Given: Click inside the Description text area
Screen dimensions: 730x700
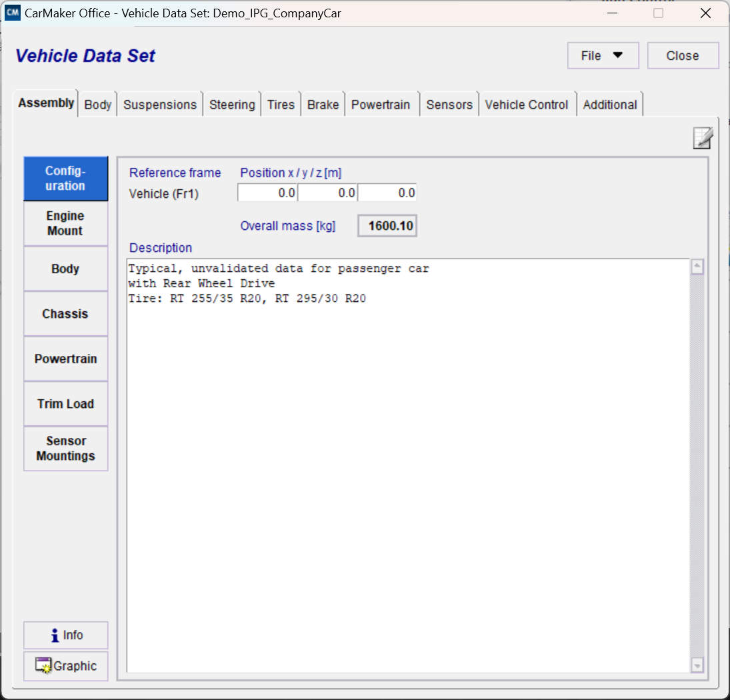Looking at the screenshot, I should (x=408, y=465).
